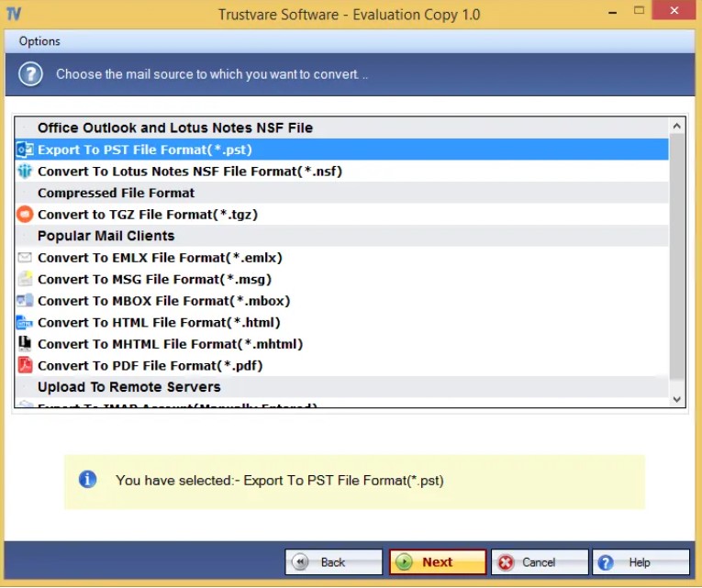Click the question mark icon in header banner
This screenshot has width=702, height=588.
click(30, 74)
